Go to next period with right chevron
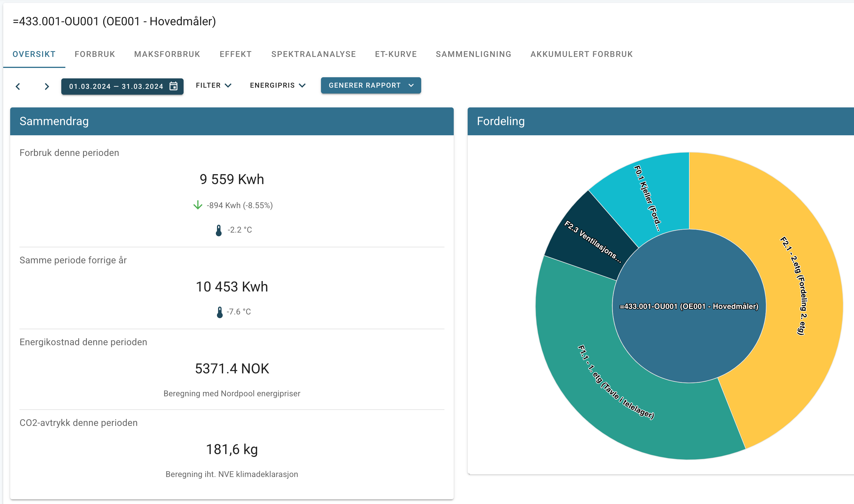This screenshot has width=854, height=504. coord(47,87)
